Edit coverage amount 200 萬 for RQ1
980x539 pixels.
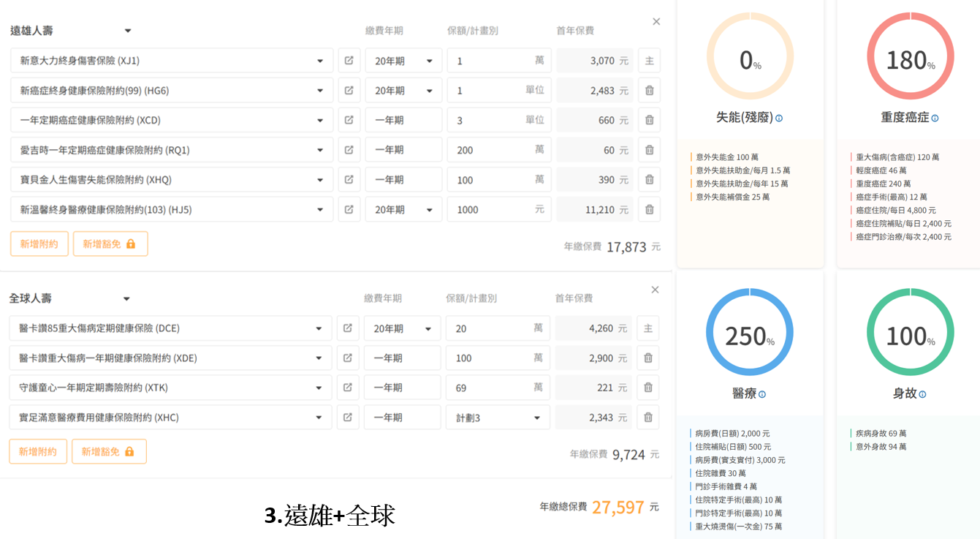(x=499, y=150)
